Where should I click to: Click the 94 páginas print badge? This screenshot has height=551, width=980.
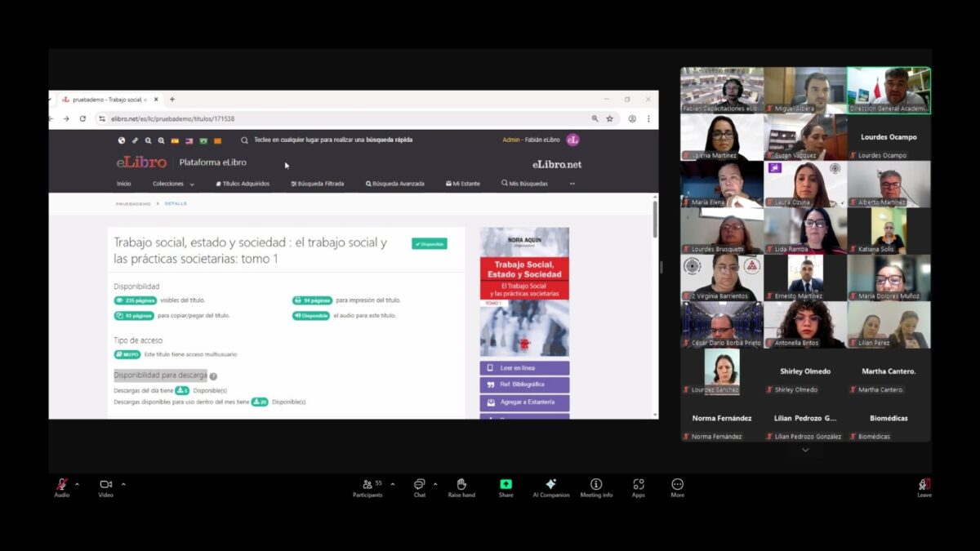tap(312, 300)
